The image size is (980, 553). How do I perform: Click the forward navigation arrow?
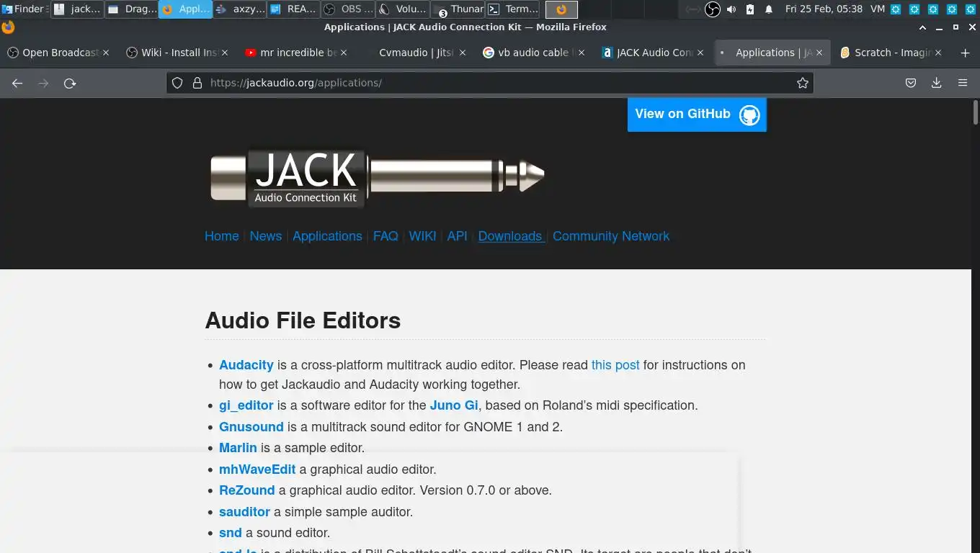click(x=43, y=83)
